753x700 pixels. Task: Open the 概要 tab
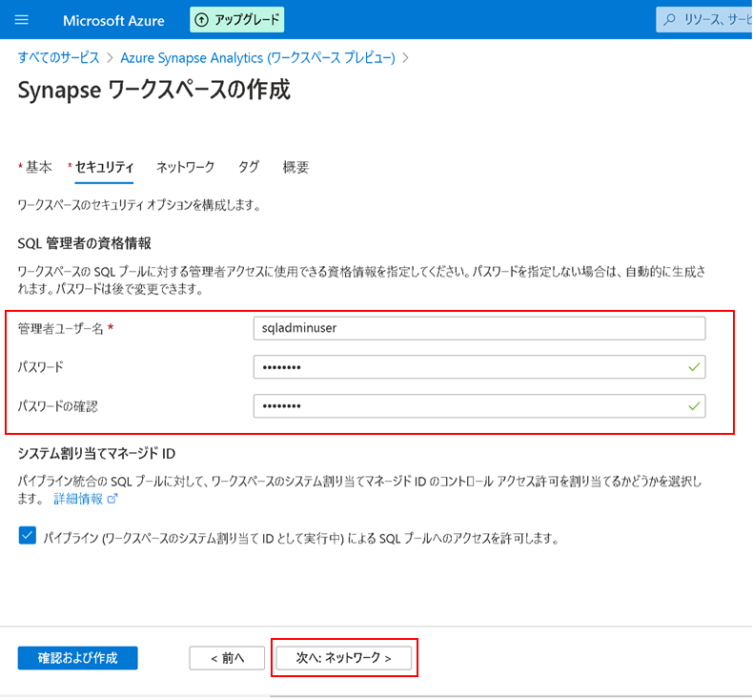click(x=295, y=167)
